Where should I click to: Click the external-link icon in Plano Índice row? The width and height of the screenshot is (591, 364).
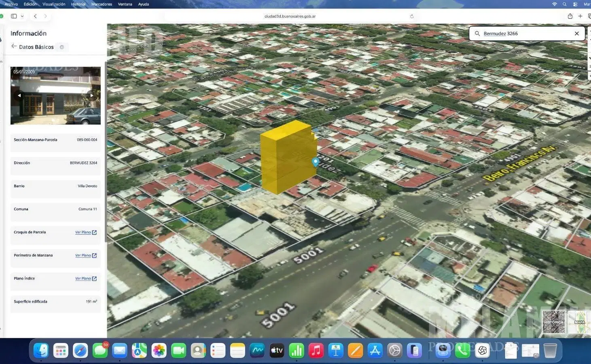point(94,278)
